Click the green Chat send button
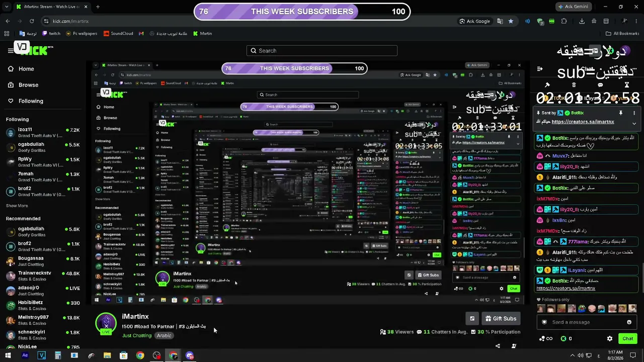Image resolution: width=644 pixels, height=362 pixels. pos(628,338)
